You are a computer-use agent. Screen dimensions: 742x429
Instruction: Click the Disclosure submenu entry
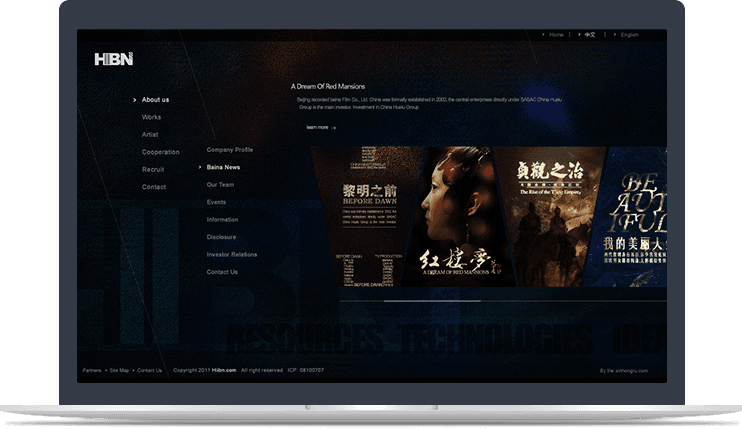pos(221,237)
